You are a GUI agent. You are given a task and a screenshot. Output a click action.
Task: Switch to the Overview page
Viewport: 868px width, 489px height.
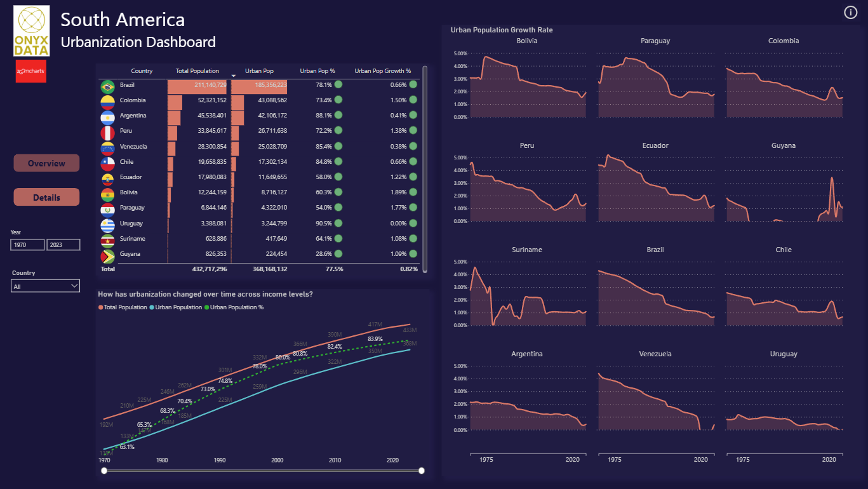coord(46,163)
